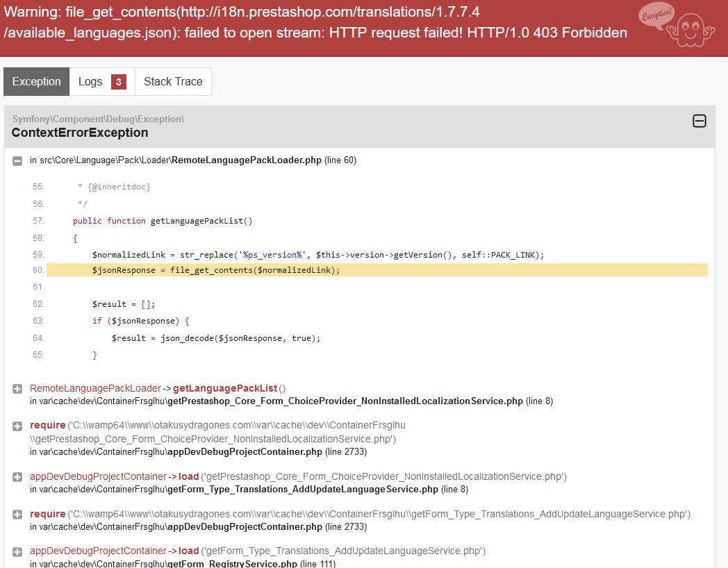Collapse the RemoteLanguagePackLoader.php code trace
This screenshot has height=568, width=728.
click(x=17, y=161)
